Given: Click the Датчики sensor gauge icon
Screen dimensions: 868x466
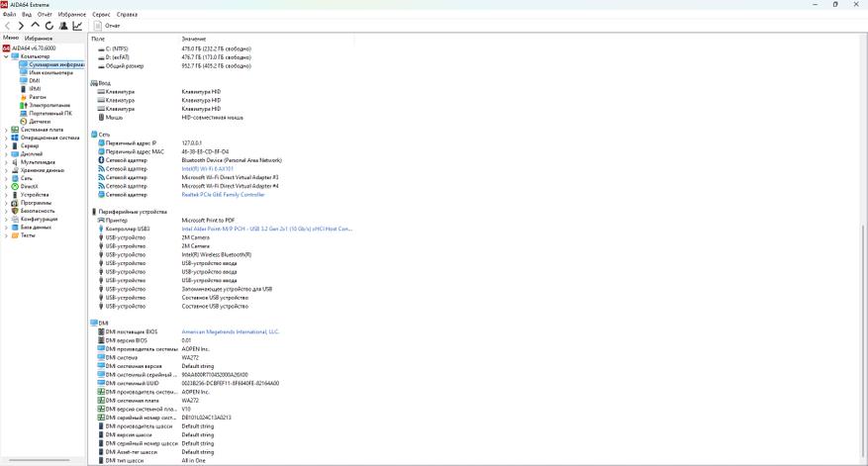Looking at the screenshot, I should [x=23, y=122].
